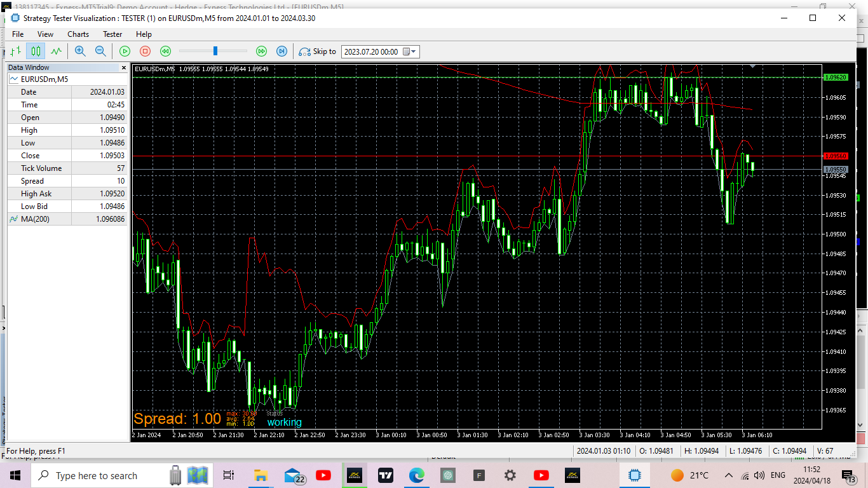Click the Low Bid row label
Image resolution: width=868 pixels, height=488 pixels.
[x=34, y=207]
